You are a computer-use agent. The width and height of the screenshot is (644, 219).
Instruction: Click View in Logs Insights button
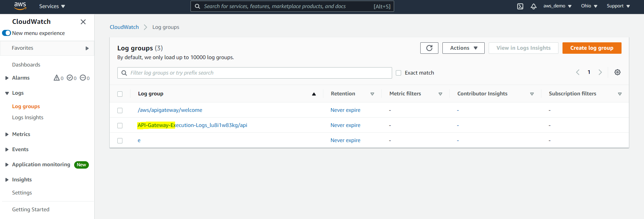point(523,48)
